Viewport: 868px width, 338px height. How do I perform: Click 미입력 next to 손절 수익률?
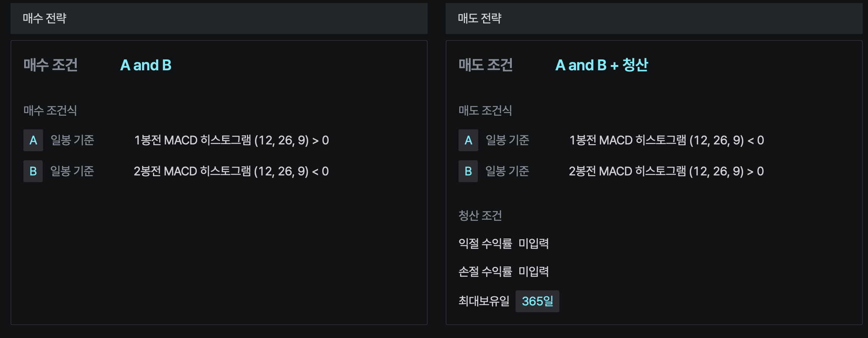pos(533,271)
